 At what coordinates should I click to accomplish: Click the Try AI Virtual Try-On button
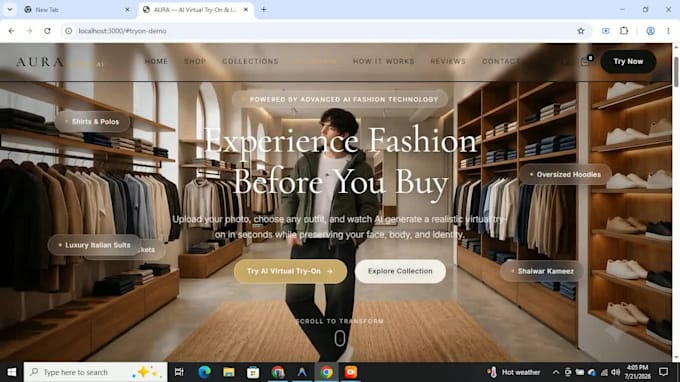(x=290, y=271)
